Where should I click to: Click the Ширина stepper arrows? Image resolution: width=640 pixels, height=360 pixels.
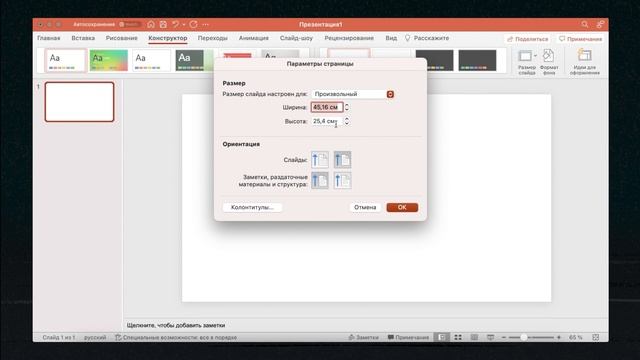click(347, 107)
